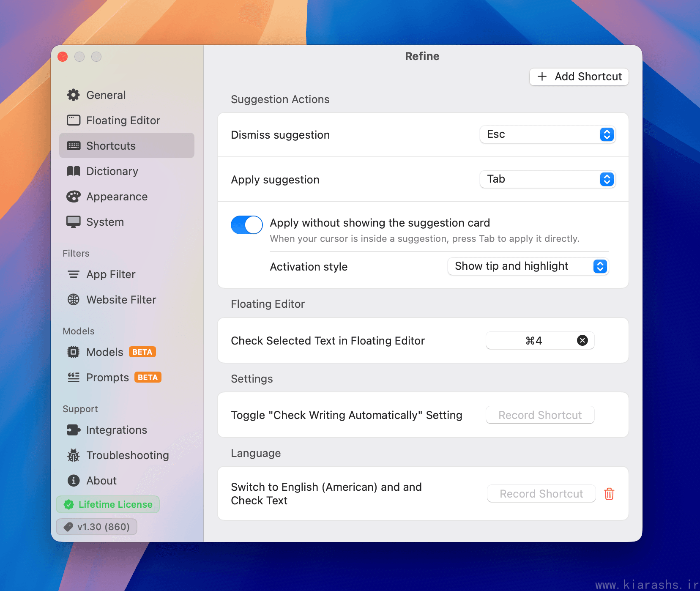The width and height of the screenshot is (700, 591).
Task: Go to Integrations page
Action: point(127,430)
